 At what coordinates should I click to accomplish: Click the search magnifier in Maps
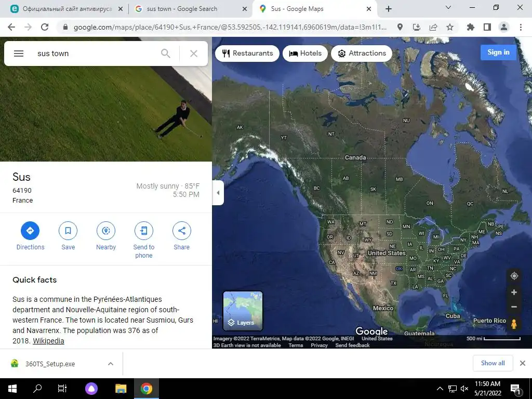[166, 54]
